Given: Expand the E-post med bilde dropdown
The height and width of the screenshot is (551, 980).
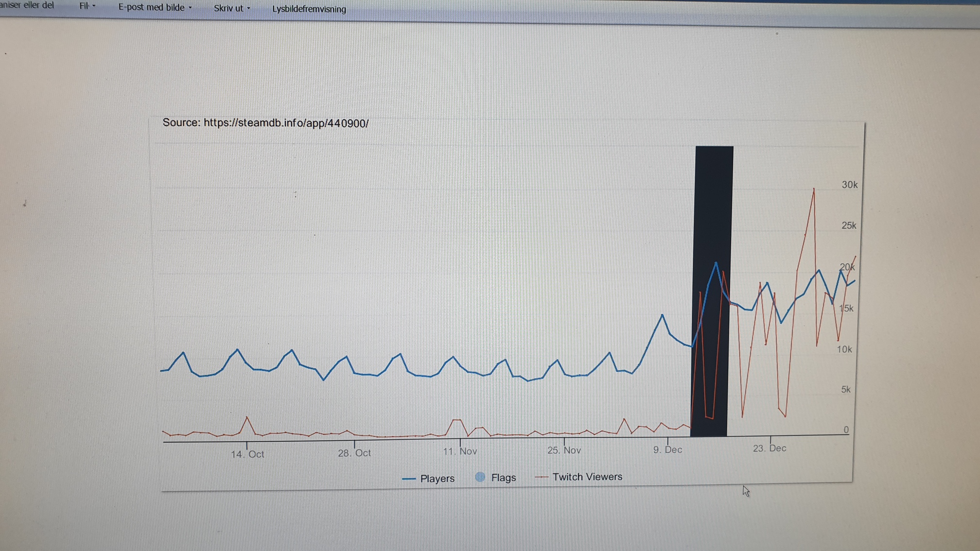Looking at the screenshot, I should point(155,8).
